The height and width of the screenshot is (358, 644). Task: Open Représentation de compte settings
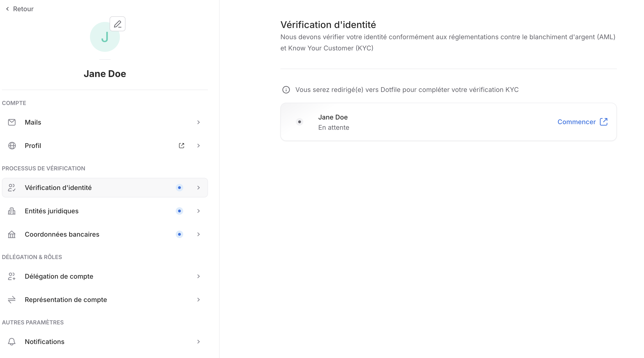tap(105, 300)
